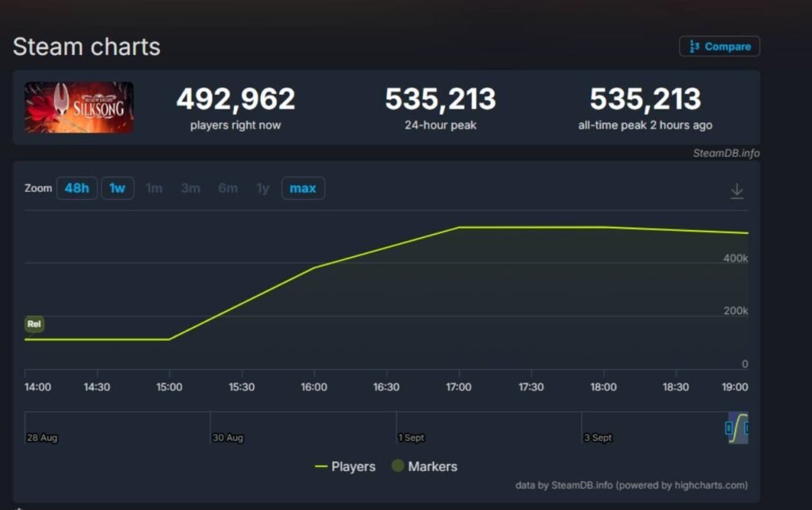Viewport: 812px width, 510px height.
Task: Choose the 6m zoom option
Action: [228, 188]
